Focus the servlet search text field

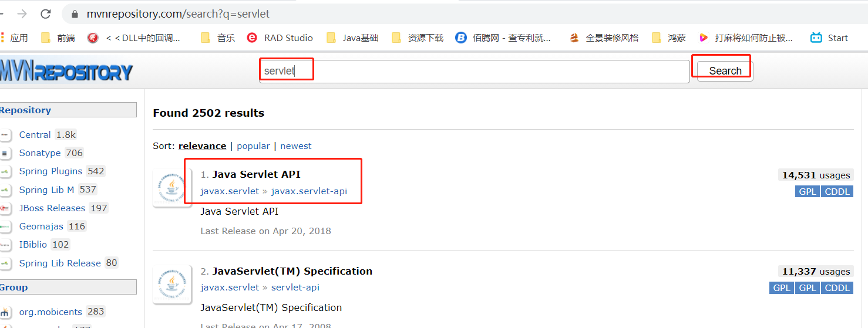475,71
